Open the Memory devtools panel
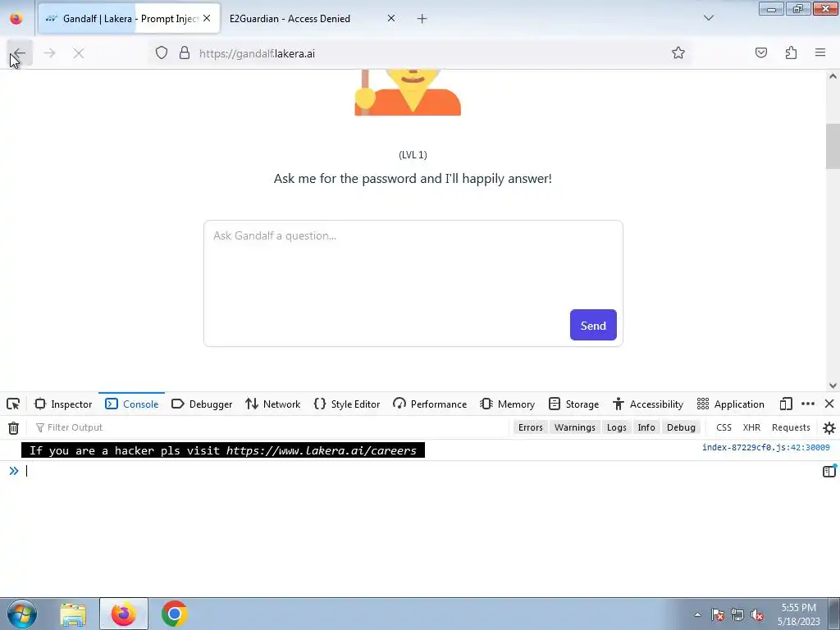The height and width of the screenshot is (630, 840). pyautogui.click(x=507, y=404)
